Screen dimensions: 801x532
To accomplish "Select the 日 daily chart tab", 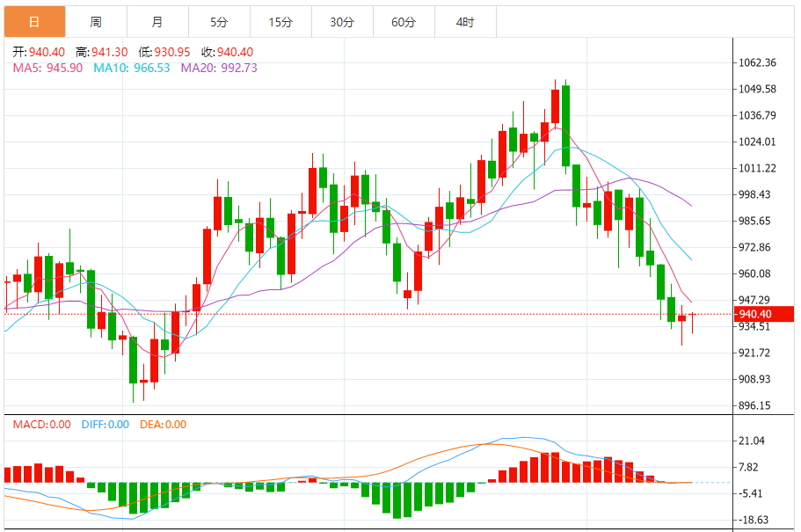I will (x=35, y=22).
